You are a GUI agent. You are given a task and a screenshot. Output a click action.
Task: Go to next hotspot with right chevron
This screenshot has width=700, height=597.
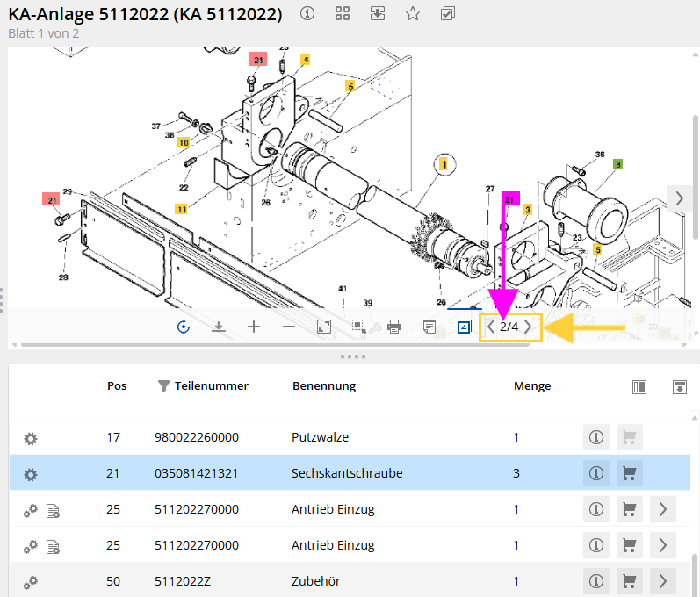click(x=528, y=327)
